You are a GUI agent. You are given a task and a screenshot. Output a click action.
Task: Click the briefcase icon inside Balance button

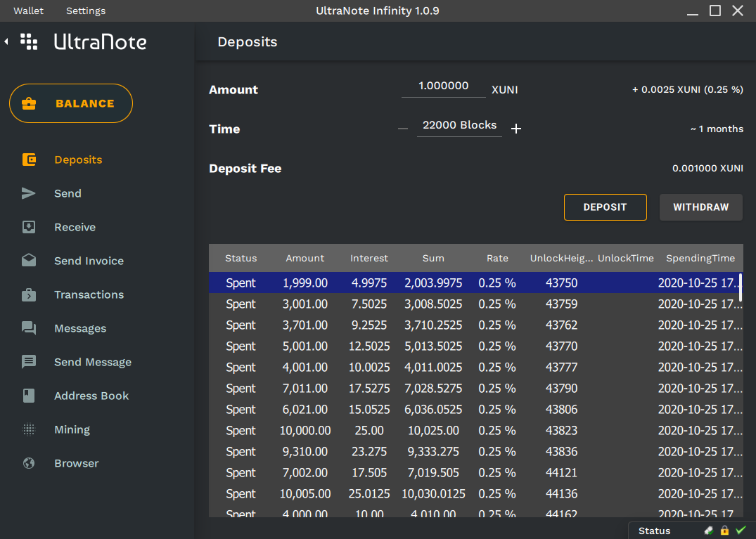click(29, 103)
